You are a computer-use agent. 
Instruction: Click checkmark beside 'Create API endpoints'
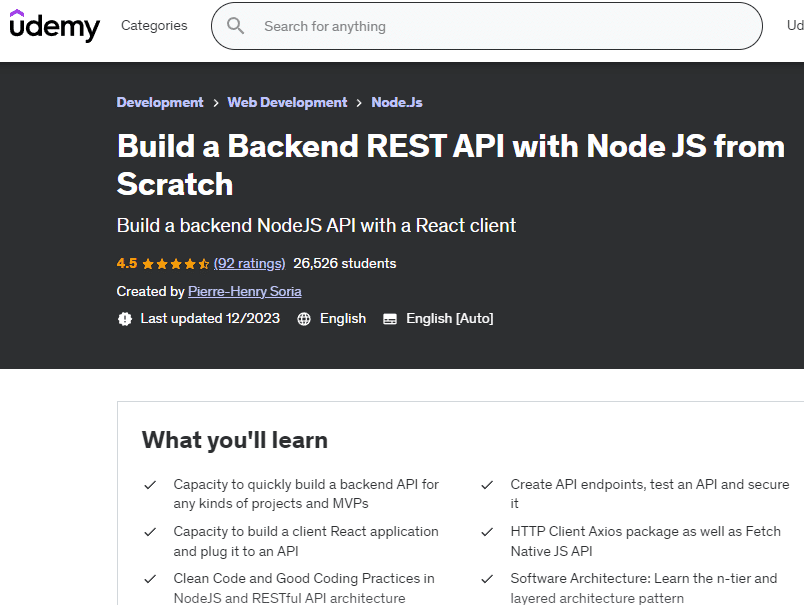coord(487,485)
